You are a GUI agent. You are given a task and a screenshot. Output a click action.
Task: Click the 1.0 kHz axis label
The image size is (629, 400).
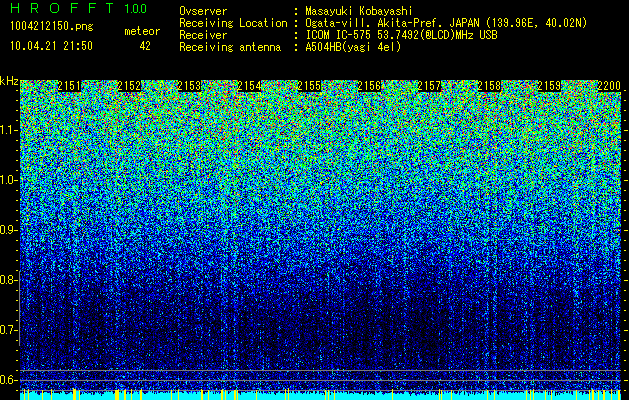(x=8, y=180)
